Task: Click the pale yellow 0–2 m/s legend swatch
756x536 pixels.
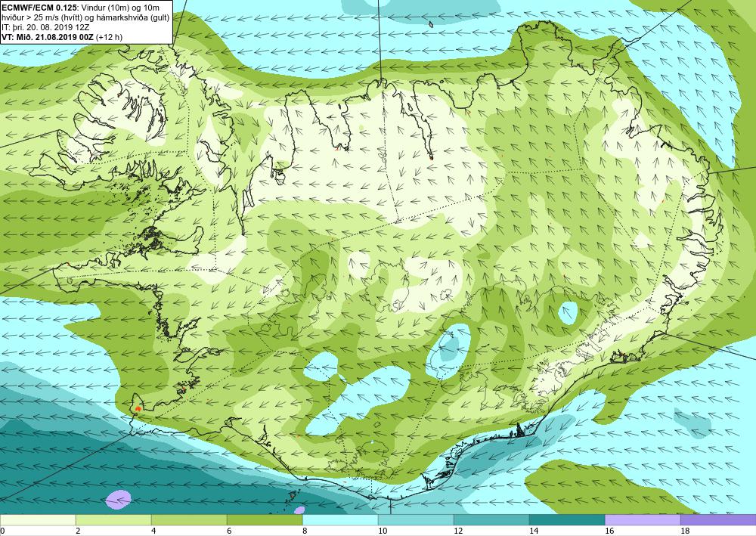Action: tap(38, 520)
